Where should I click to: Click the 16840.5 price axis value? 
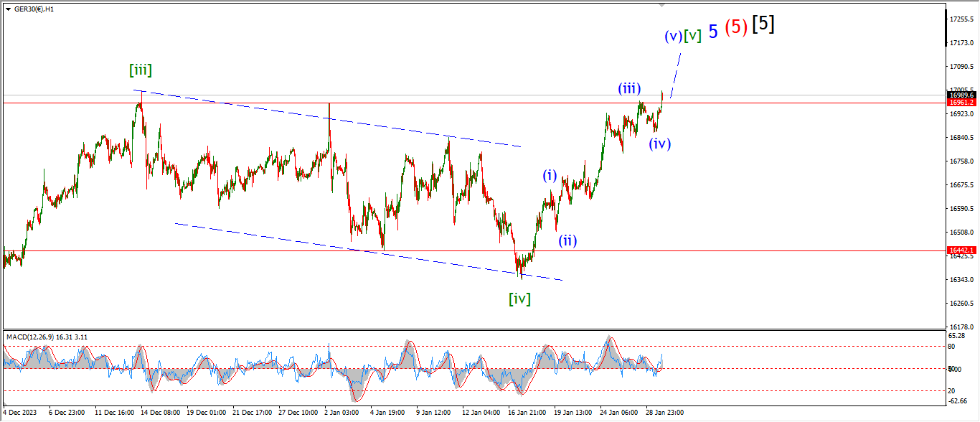click(961, 137)
